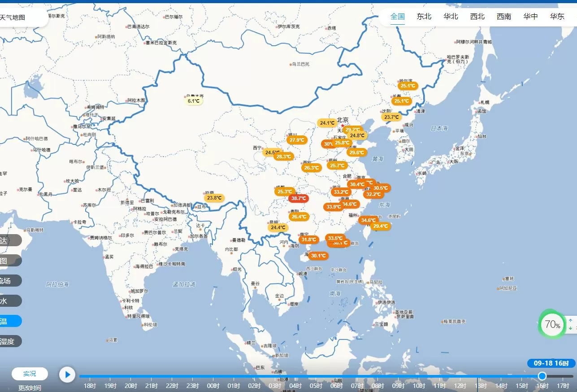The width and height of the screenshot is (577, 392).
Task: Click the 29.4℃ Taiwan temperature marker
Action: 381,226
